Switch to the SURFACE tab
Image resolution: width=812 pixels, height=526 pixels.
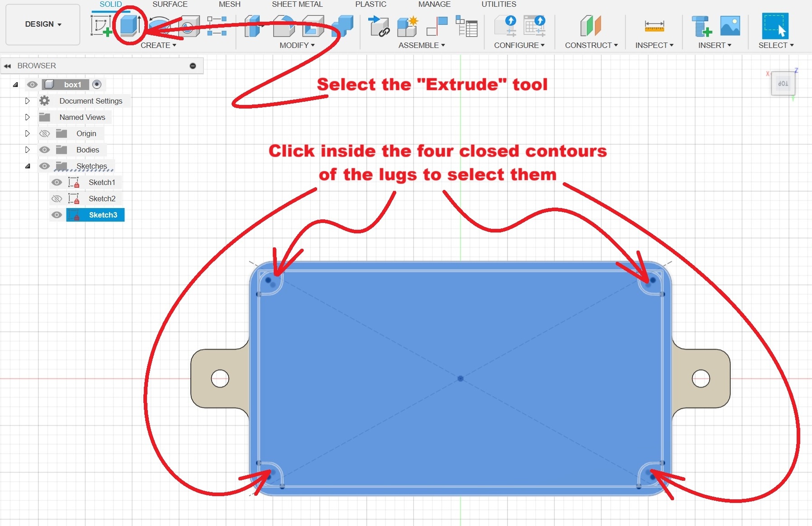click(170, 5)
